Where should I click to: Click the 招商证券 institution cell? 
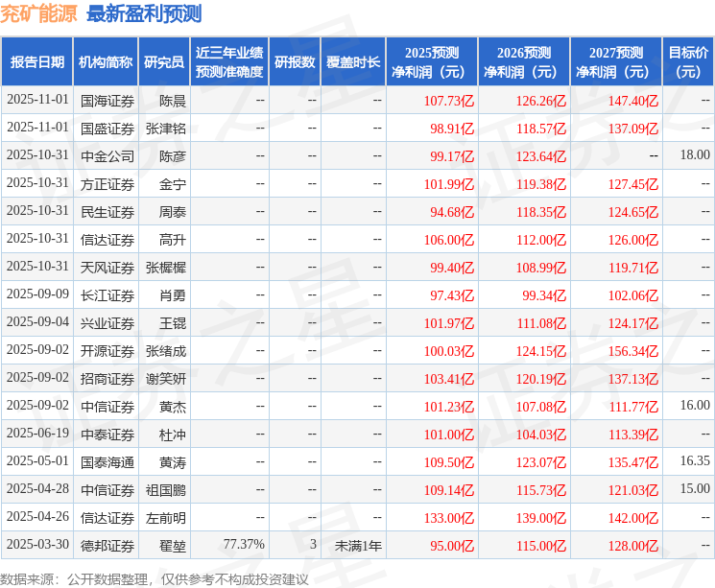tap(107, 379)
